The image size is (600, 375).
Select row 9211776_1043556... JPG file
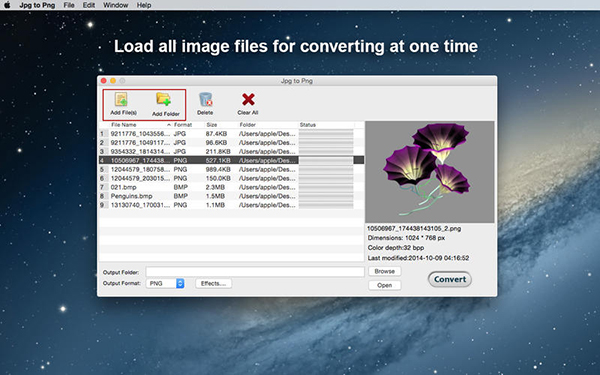coord(232,134)
